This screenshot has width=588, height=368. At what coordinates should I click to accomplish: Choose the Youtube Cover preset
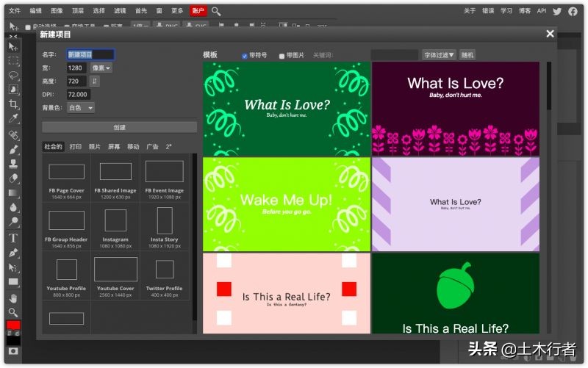pyautogui.click(x=115, y=275)
